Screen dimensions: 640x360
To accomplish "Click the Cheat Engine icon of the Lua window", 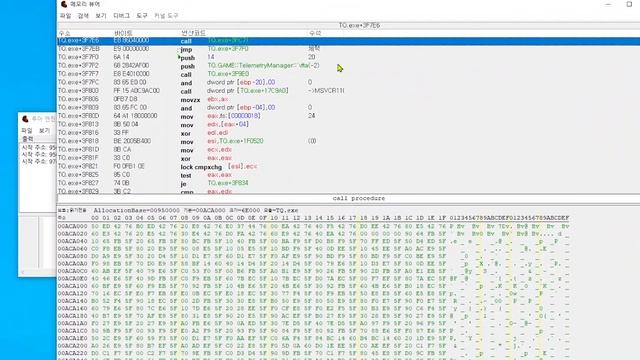I will pyautogui.click(x=25, y=119).
